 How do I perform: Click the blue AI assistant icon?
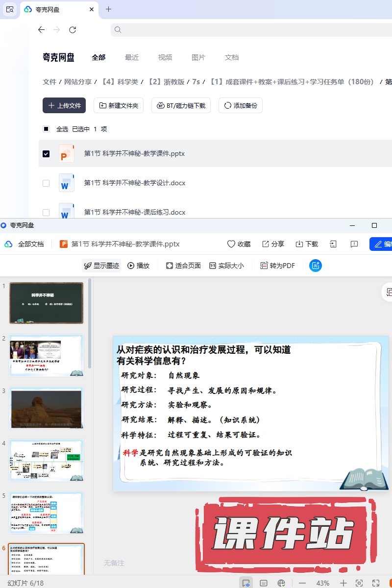(315, 266)
